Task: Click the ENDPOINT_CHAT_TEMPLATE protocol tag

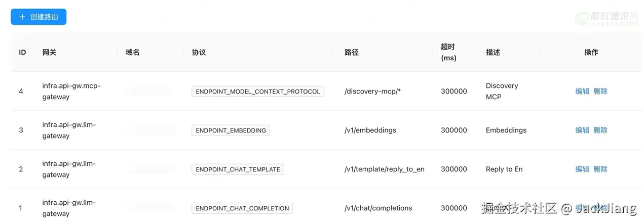Action: 238,169
